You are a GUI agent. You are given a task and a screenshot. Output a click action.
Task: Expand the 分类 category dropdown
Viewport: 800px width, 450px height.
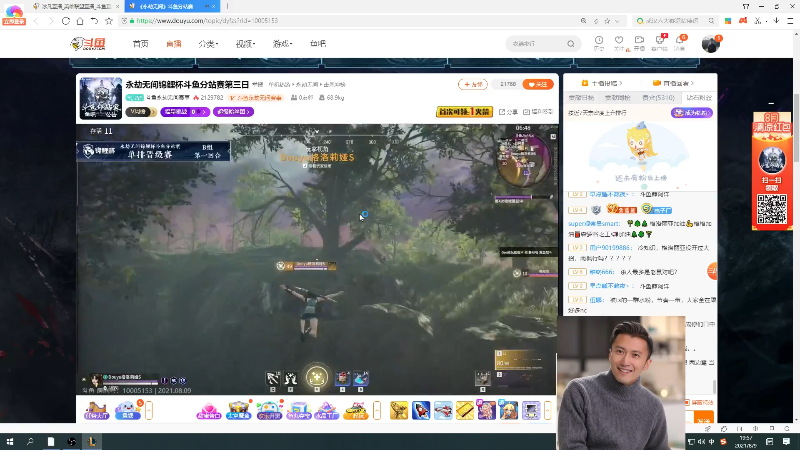(208, 44)
